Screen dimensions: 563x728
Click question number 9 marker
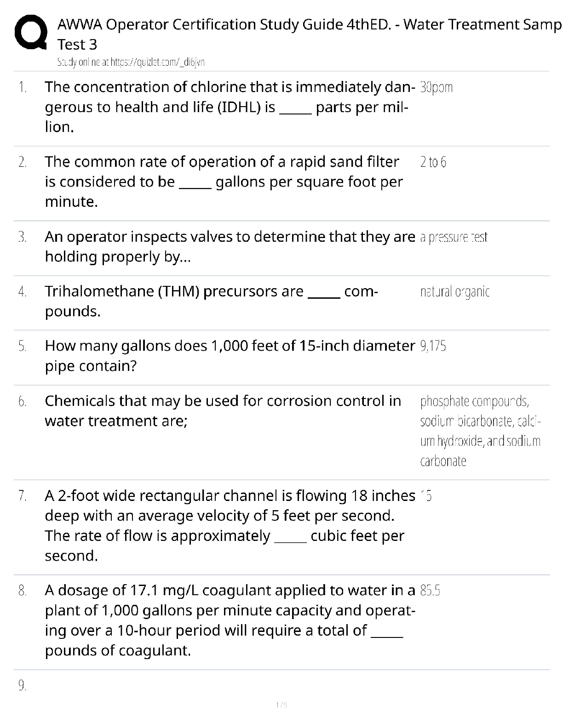tap(23, 686)
